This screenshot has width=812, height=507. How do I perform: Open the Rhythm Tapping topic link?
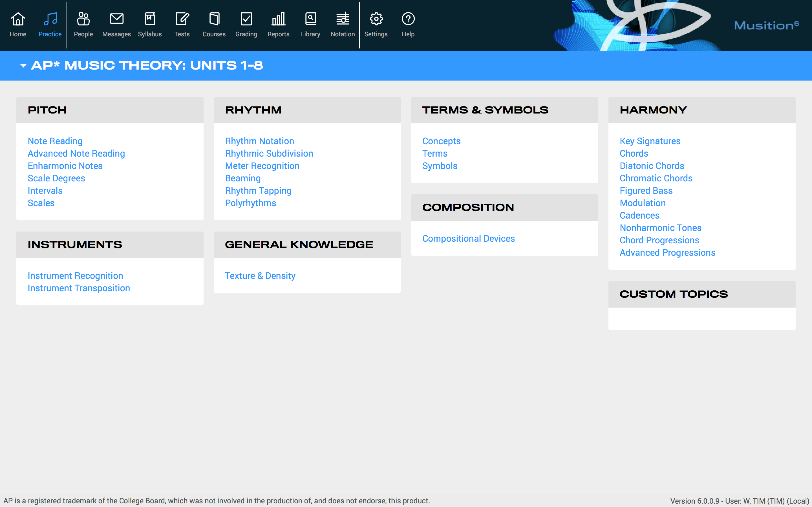pos(258,191)
